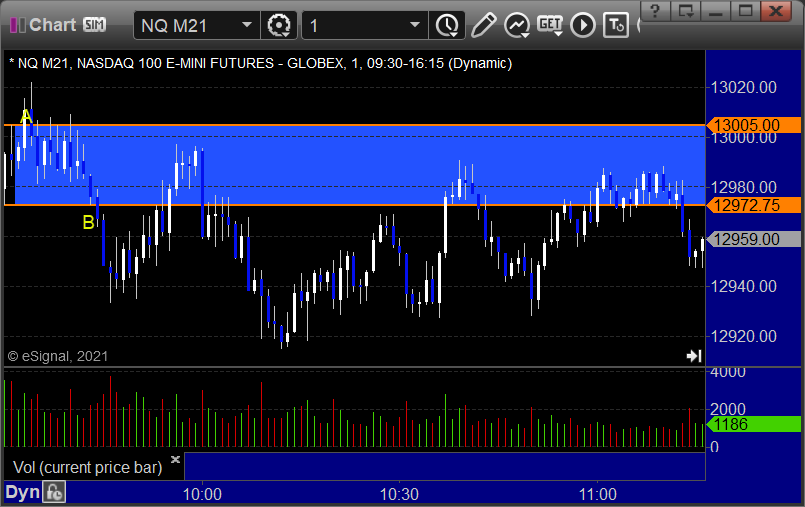Click the 10:30 time axis label

click(x=399, y=494)
